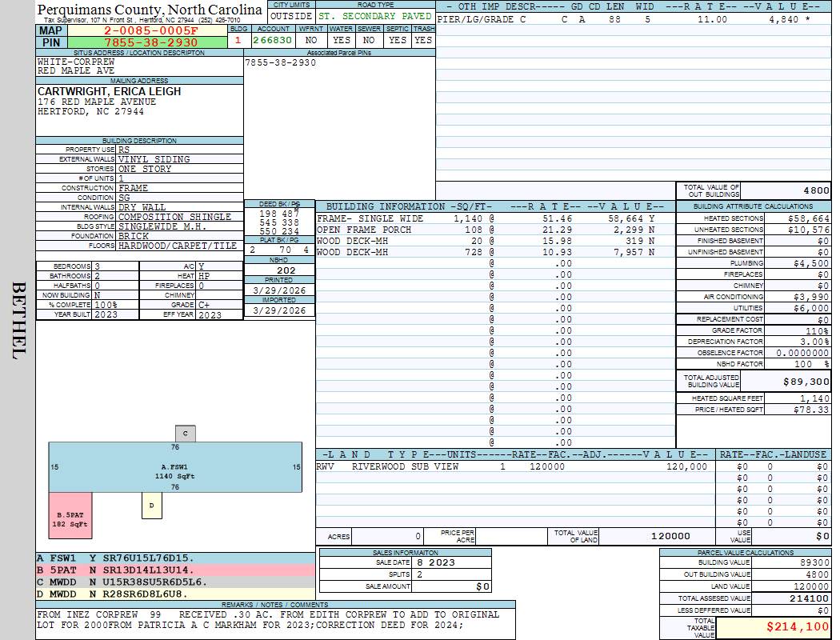Click the Frame- Single Wide building row
The width and height of the screenshot is (840, 640).
point(486,218)
